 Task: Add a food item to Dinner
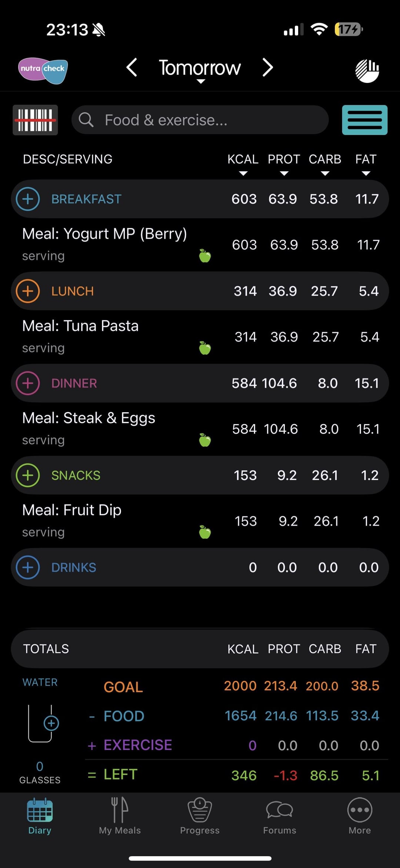click(28, 383)
